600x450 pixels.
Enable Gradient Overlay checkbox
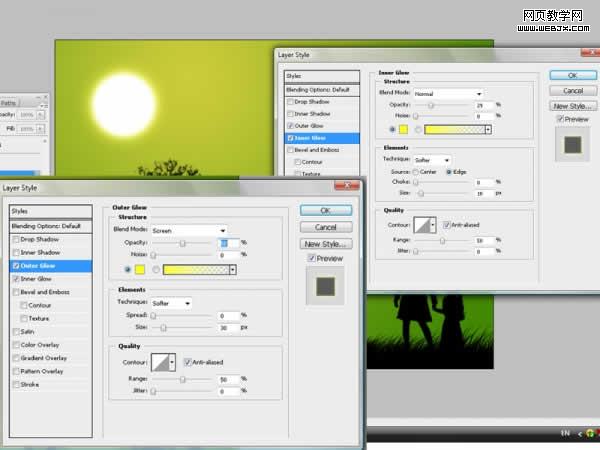click(x=16, y=358)
